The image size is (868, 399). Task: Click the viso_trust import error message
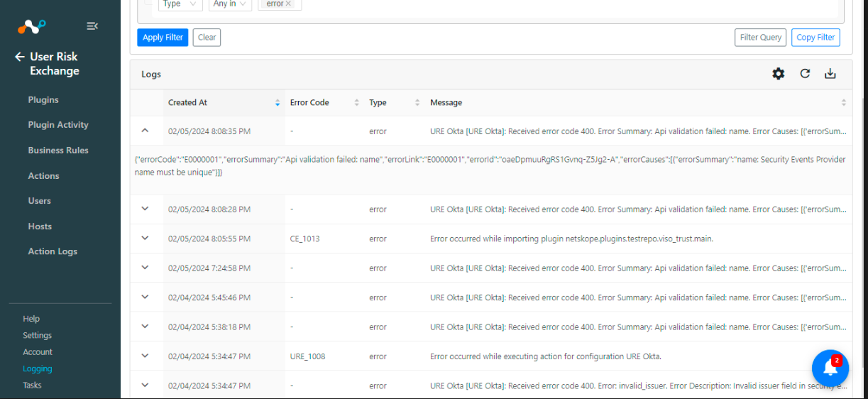pos(571,239)
